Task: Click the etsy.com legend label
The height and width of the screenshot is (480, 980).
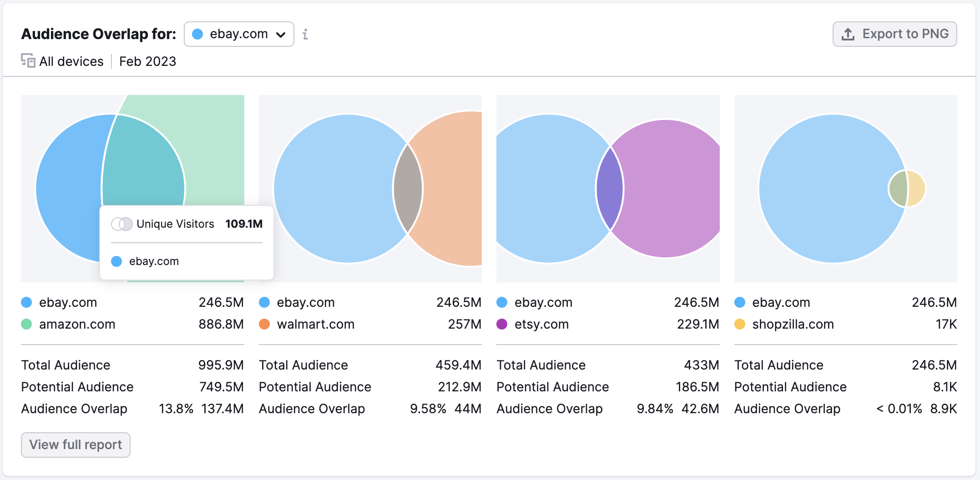Action: (541, 324)
